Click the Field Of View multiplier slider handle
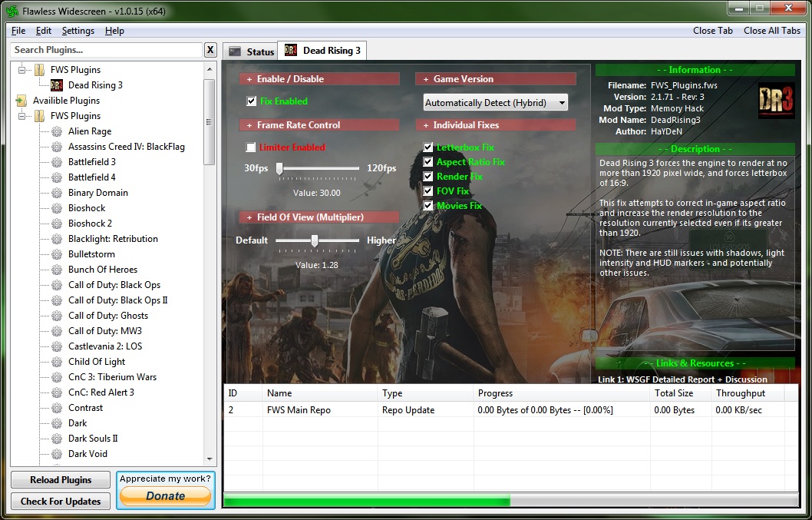The height and width of the screenshot is (520, 812). tap(314, 240)
